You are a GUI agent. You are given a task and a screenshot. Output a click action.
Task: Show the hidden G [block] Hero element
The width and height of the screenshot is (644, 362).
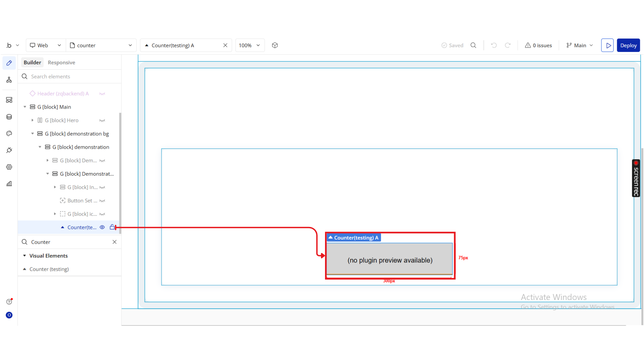tap(102, 120)
